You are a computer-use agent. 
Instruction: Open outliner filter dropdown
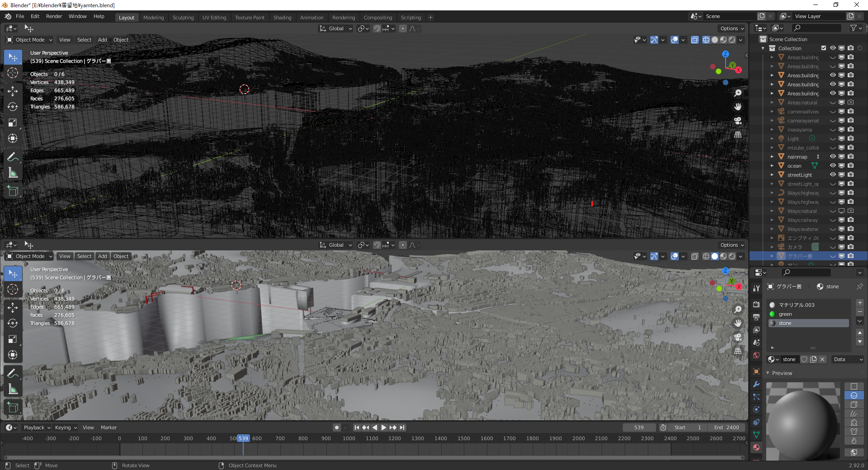pos(856,28)
